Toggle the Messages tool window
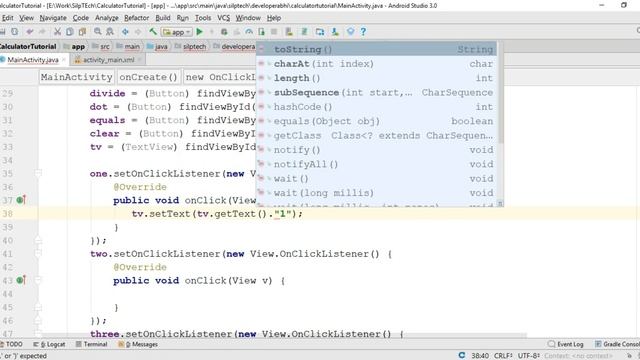This screenshot has width=640, height=360. (x=138, y=344)
